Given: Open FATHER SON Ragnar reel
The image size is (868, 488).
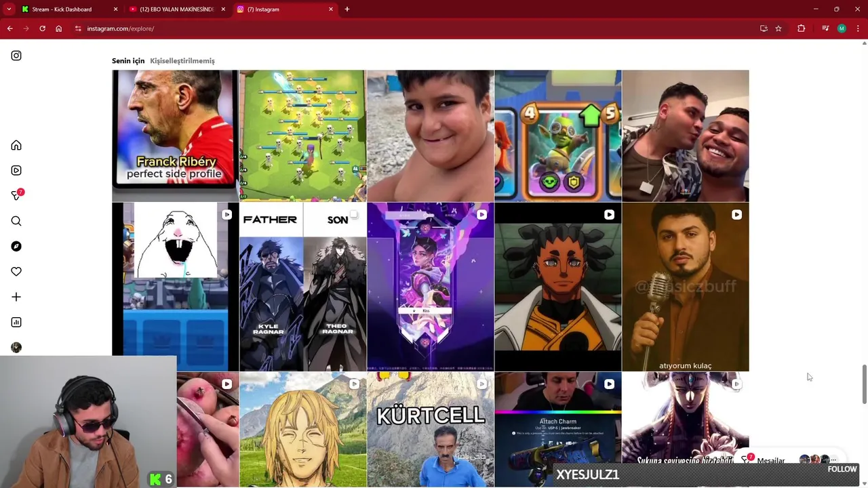Looking at the screenshot, I should click(x=302, y=287).
